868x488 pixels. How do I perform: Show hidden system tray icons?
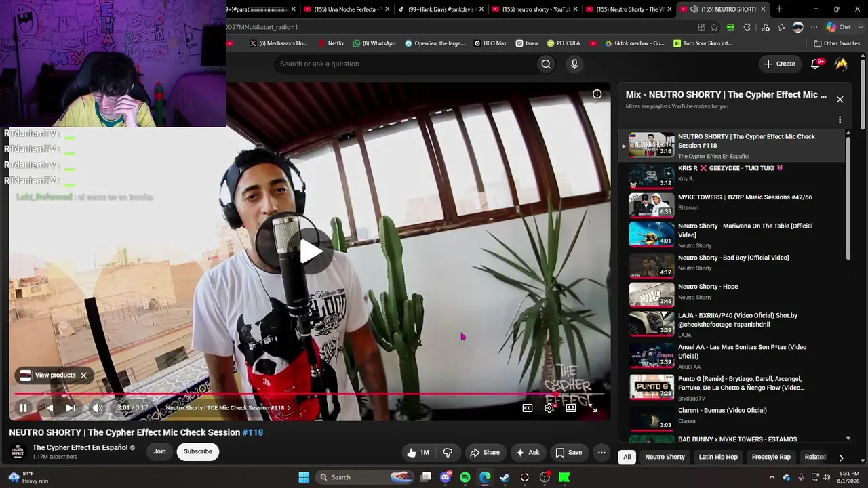[772, 477]
